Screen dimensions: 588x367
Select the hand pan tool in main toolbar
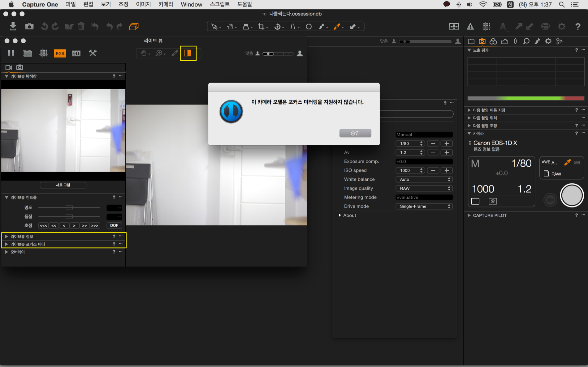(230, 27)
